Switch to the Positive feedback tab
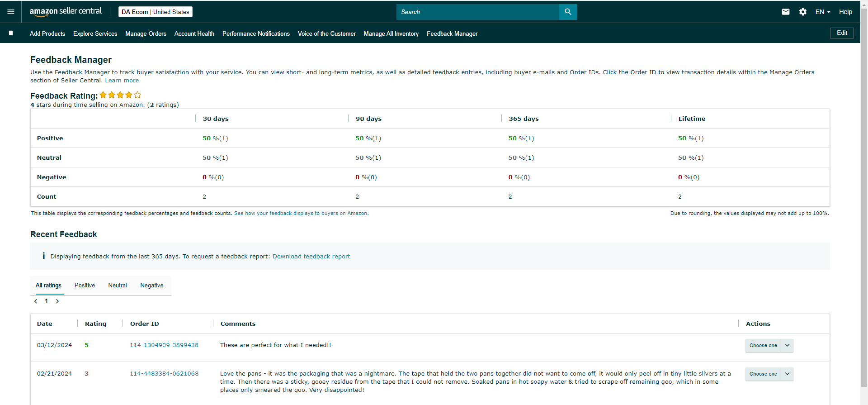 [85, 286]
